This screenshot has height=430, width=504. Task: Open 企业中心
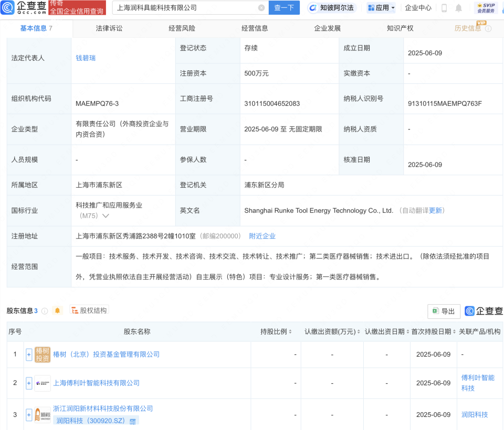click(x=418, y=8)
